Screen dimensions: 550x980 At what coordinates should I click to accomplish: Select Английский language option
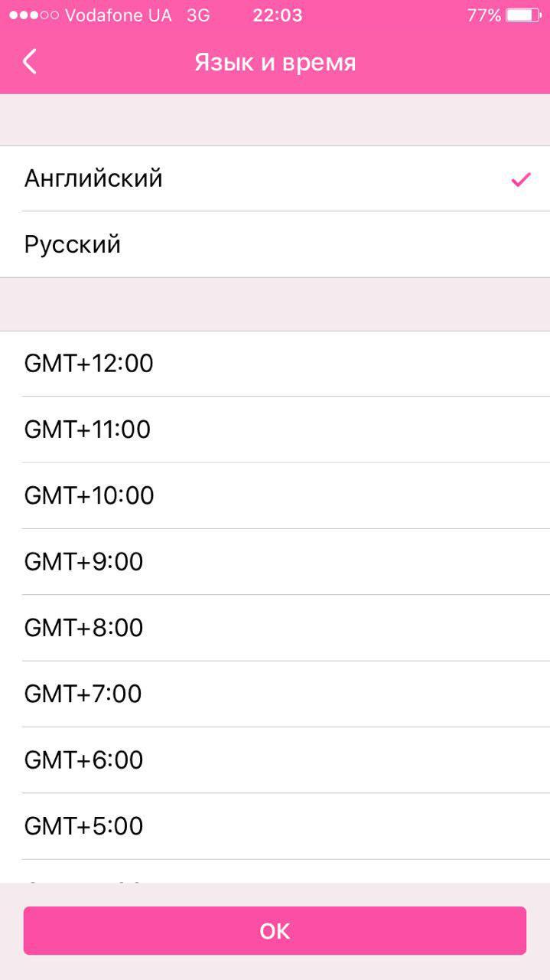pyautogui.click(x=93, y=178)
